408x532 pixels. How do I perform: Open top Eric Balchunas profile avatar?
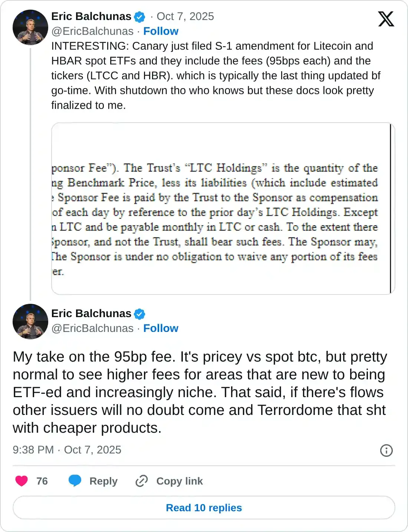30,27
